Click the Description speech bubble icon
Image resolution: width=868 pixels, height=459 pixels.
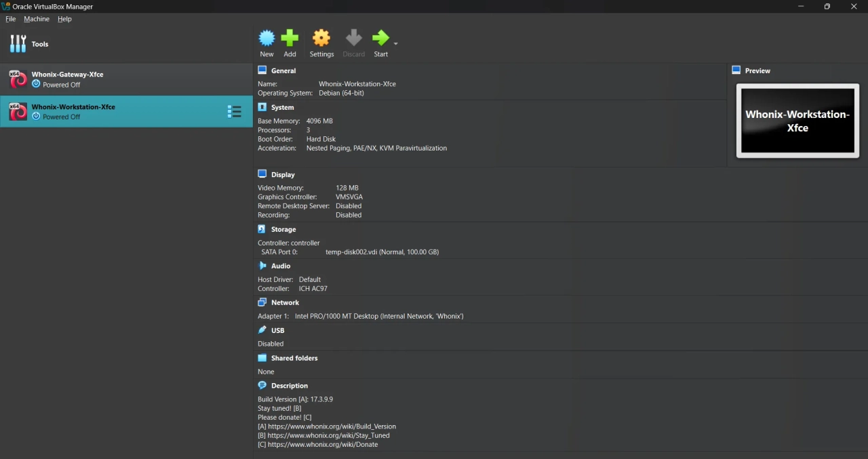click(262, 385)
